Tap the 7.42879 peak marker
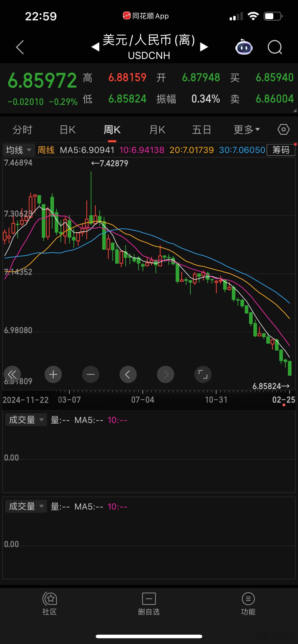 click(110, 163)
